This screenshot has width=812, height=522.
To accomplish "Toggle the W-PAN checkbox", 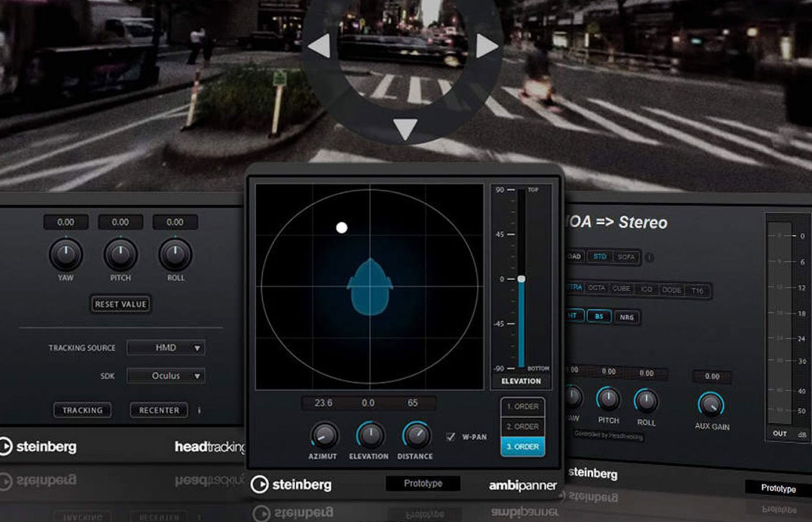I will click(x=451, y=437).
